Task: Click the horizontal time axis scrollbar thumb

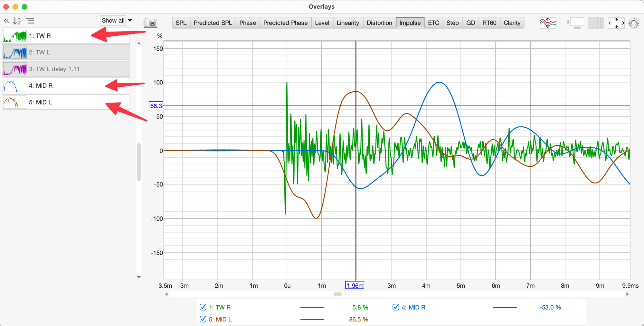Action: [337, 294]
